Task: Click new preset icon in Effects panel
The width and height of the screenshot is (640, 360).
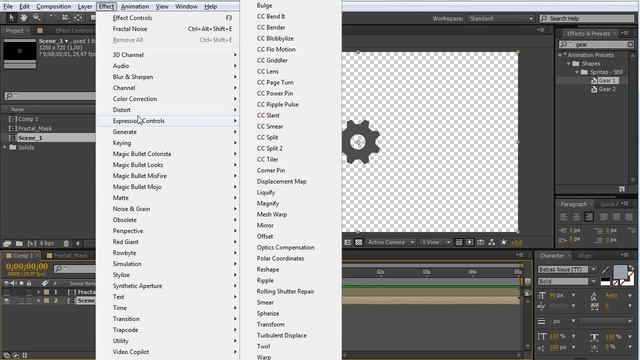Action: (x=622, y=189)
